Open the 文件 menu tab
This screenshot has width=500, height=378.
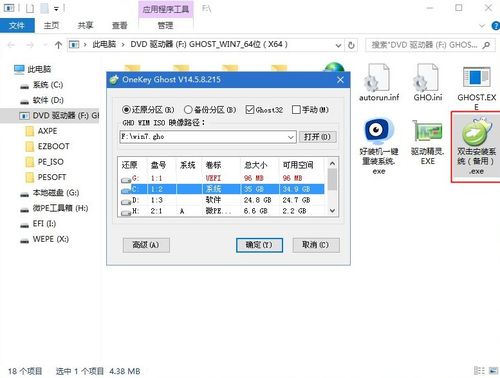[x=17, y=26]
